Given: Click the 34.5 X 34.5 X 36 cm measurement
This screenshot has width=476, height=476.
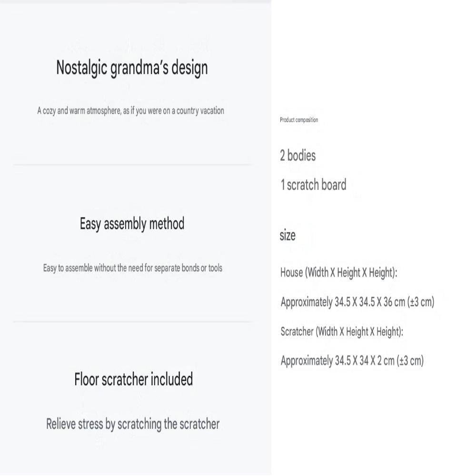Looking at the screenshot, I should click(357, 302).
